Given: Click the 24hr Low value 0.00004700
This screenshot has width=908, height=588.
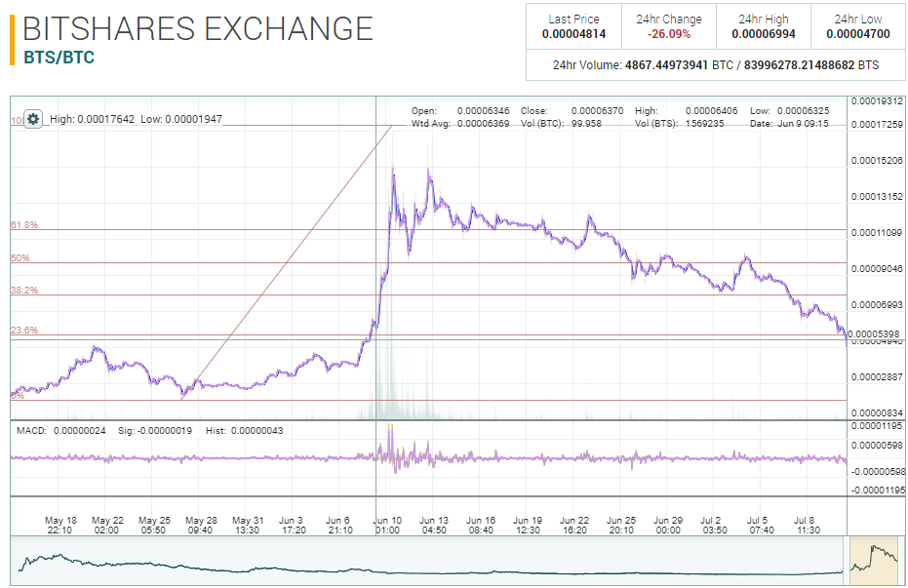Looking at the screenshot, I should [858, 34].
